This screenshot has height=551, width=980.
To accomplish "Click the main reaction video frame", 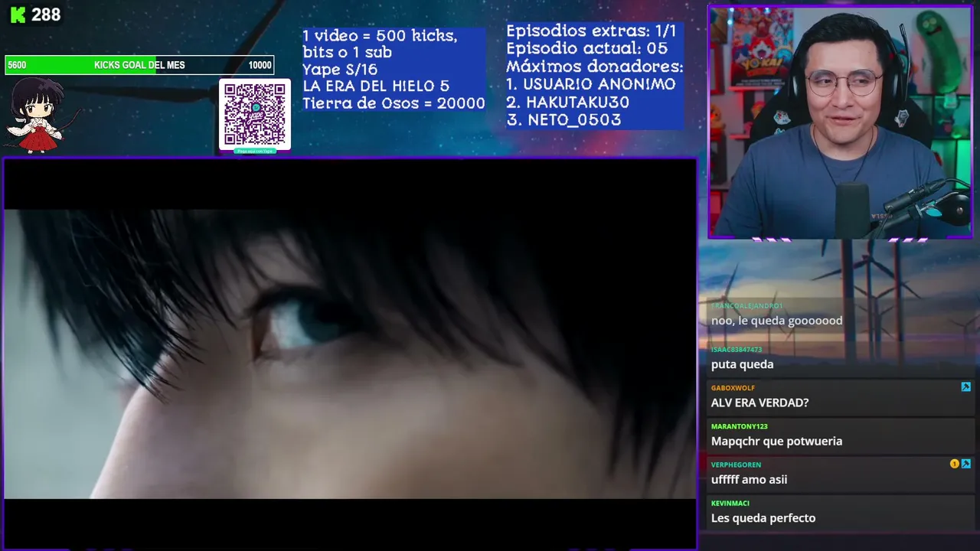I will pyautogui.click(x=351, y=354).
